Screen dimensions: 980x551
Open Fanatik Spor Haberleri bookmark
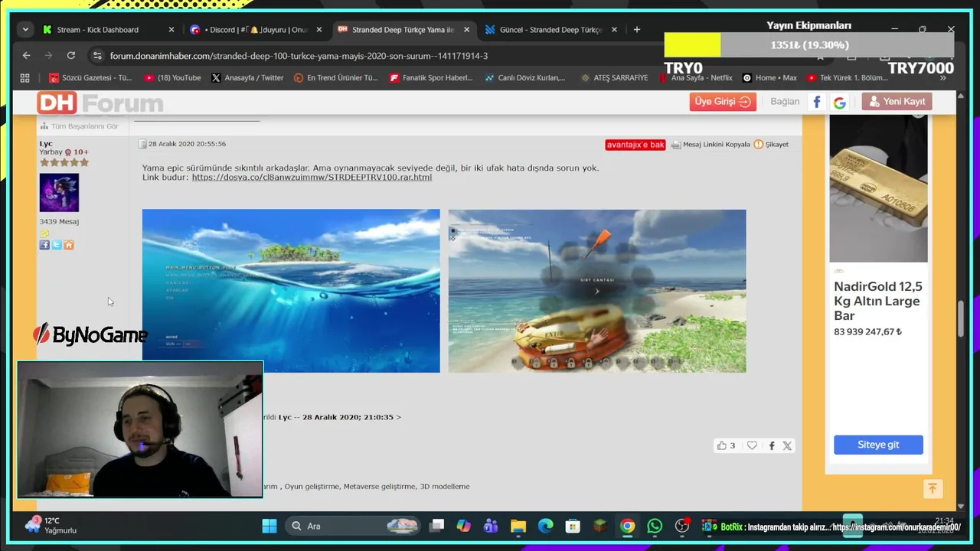(x=431, y=78)
